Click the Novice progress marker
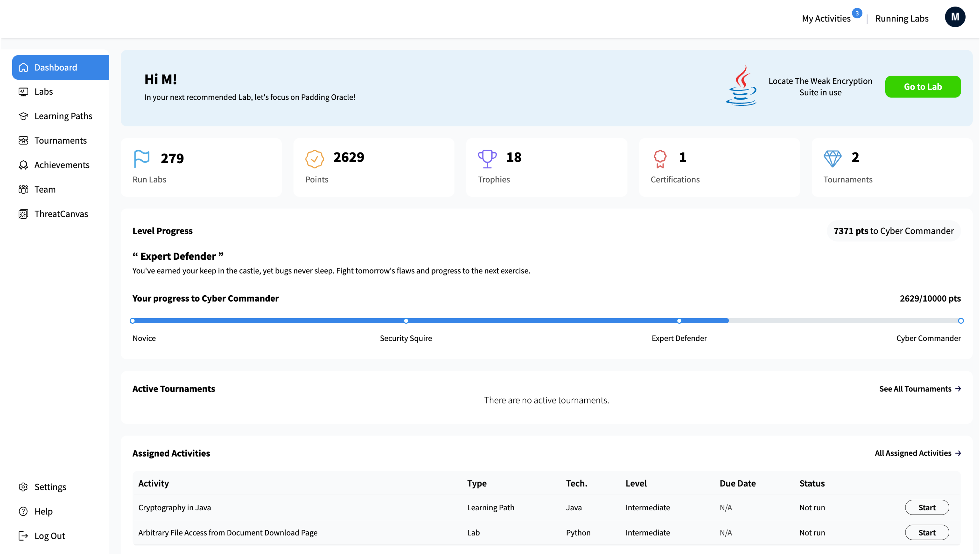This screenshot has height=555, width=980. [132, 321]
